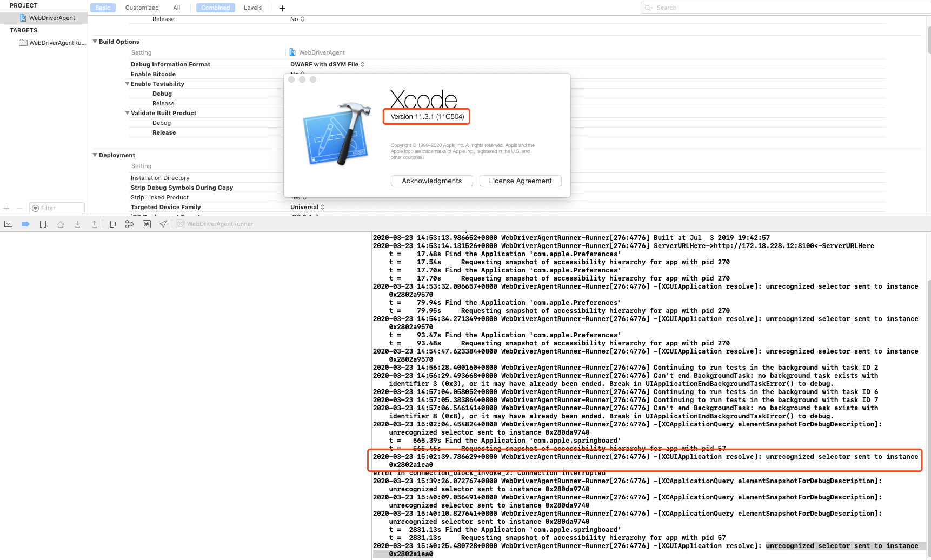Click Strip Debug Symbols During Copy row
Image resolution: width=931 pixels, height=560 pixels.
pyautogui.click(x=182, y=188)
